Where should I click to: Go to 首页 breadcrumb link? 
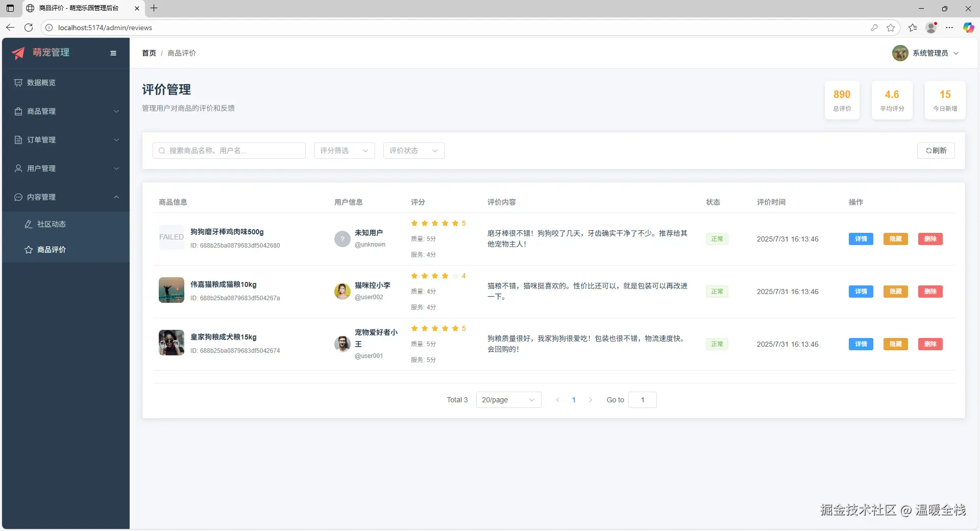pyautogui.click(x=149, y=53)
